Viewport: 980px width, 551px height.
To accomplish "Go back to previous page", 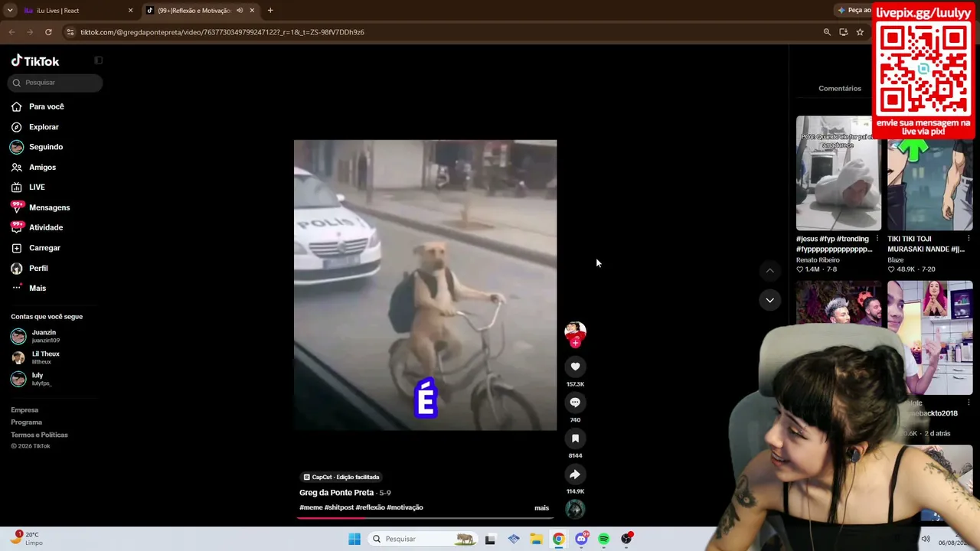I will (x=11, y=32).
